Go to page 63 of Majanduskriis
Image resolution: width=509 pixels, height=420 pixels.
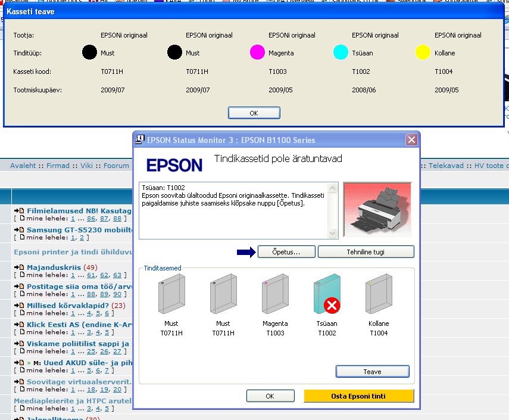pyautogui.click(x=117, y=275)
